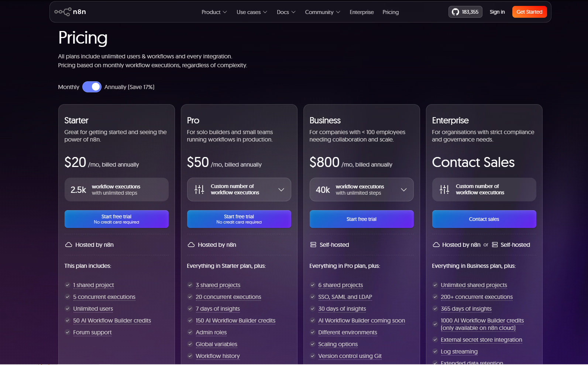
Task: Click checkmark icon next to Admin roles
Action: click(190, 332)
